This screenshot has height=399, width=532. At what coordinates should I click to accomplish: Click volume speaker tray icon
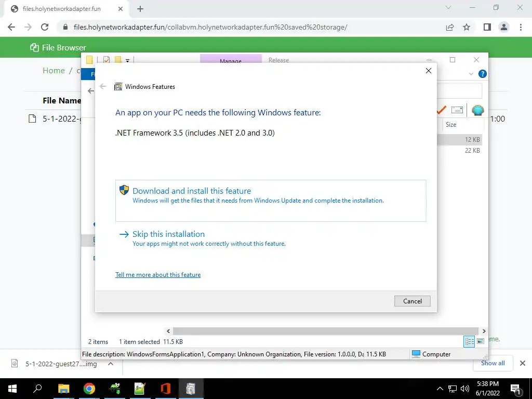point(465,389)
